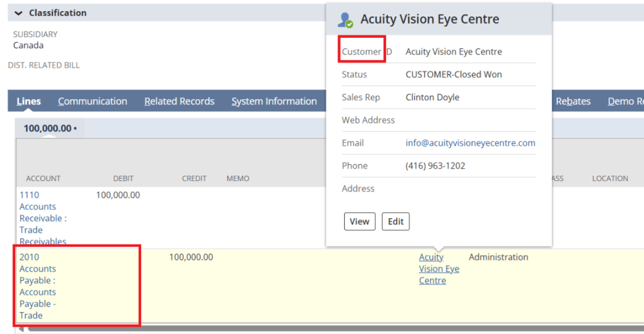
Task: Click the Canada subsidiary value
Action: pyautogui.click(x=28, y=45)
